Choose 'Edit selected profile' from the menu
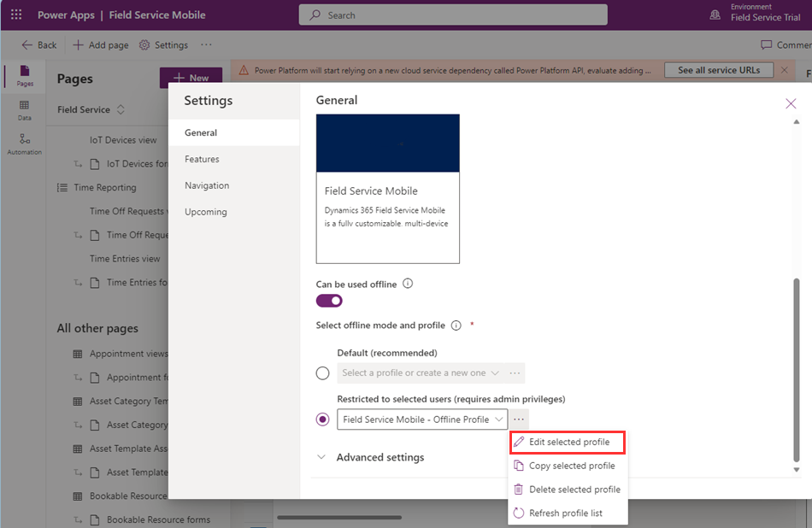Image resolution: width=812 pixels, height=528 pixels. click(x=567, y=442)
